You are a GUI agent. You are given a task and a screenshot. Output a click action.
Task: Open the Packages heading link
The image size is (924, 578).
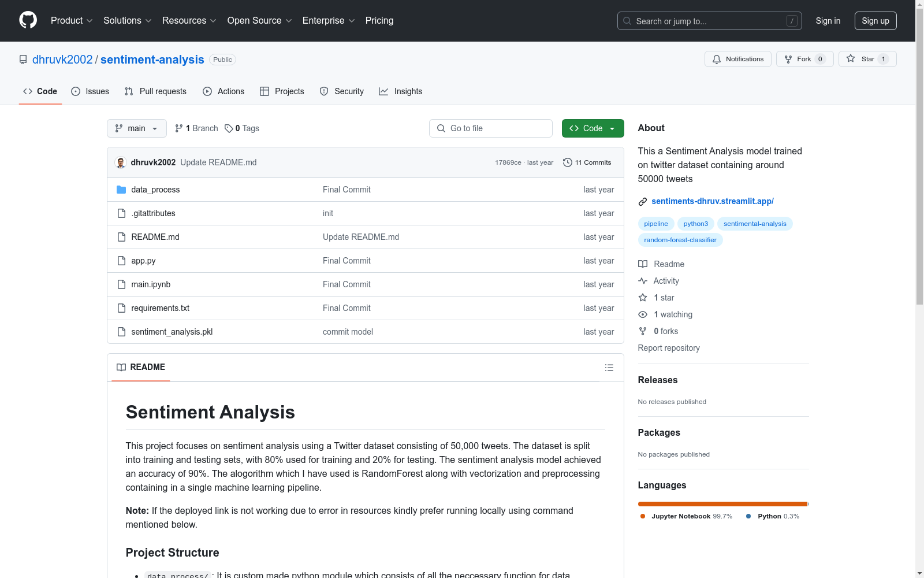click(659, 432)
